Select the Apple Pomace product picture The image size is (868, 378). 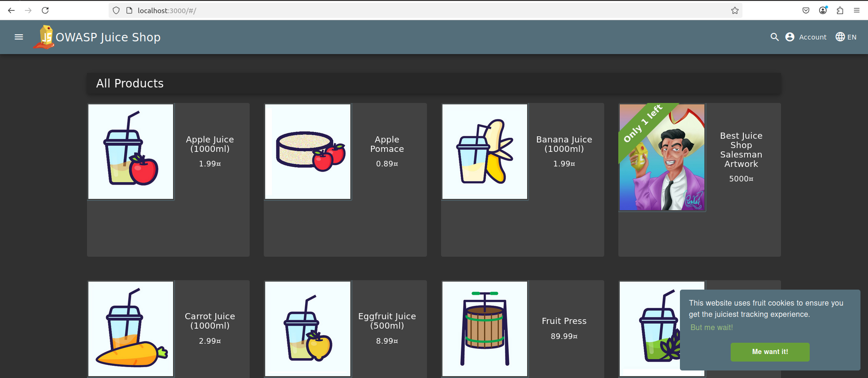coord(308,152)
